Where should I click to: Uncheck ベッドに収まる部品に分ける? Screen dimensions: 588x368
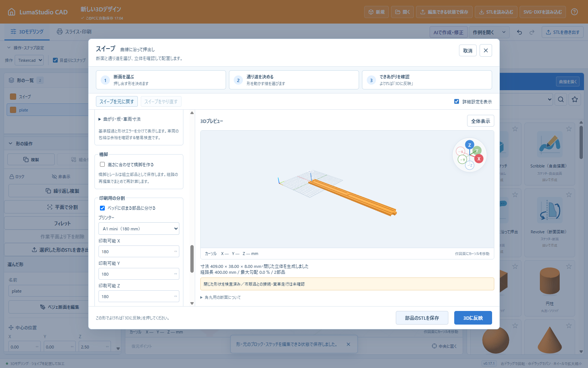(x=102, y=208)
